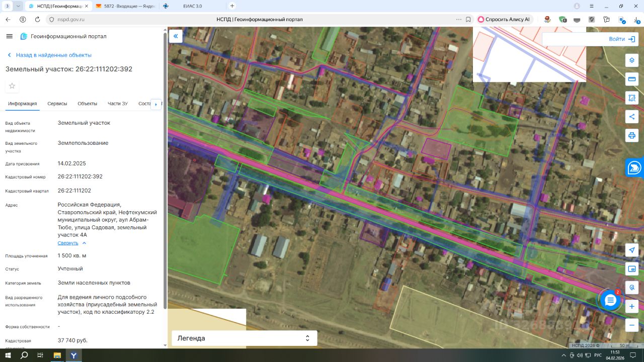Share the current map view
This screenshot has width=644, height=362.
[x=632, y=117]
